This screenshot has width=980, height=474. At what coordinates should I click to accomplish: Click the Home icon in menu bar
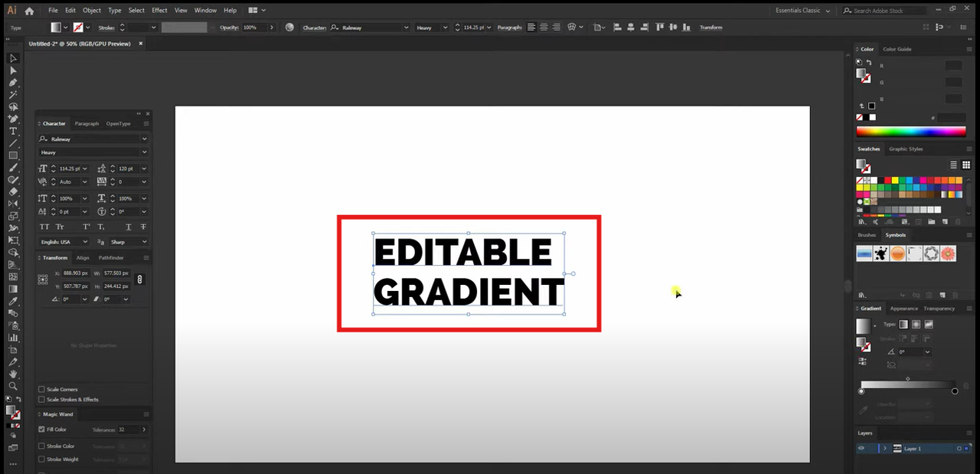[x=29, y=11]
